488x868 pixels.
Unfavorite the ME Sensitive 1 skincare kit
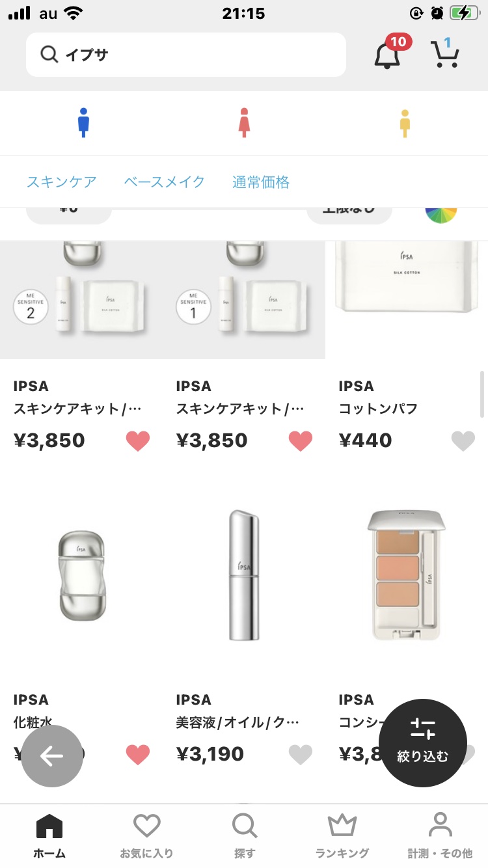click(301, 441)
